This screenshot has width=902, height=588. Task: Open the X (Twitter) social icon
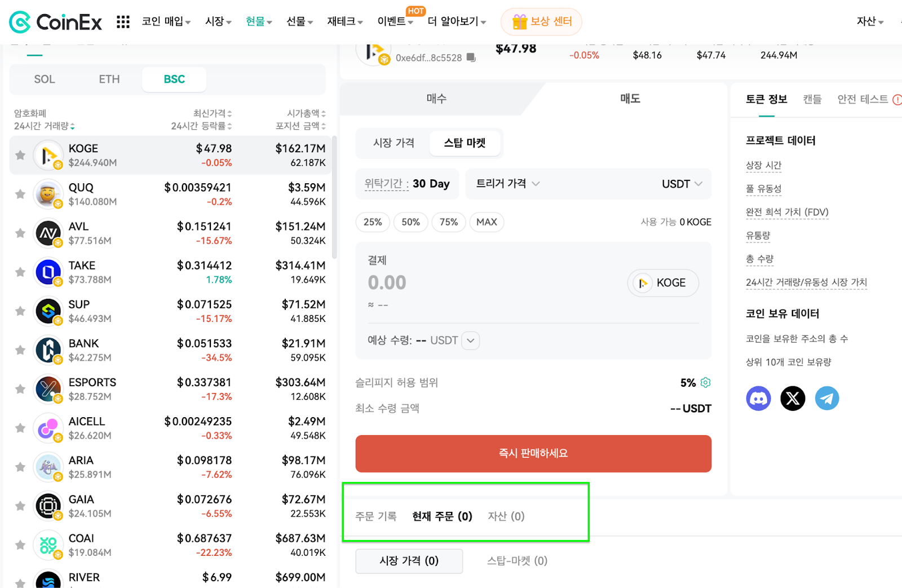[793, 398]
